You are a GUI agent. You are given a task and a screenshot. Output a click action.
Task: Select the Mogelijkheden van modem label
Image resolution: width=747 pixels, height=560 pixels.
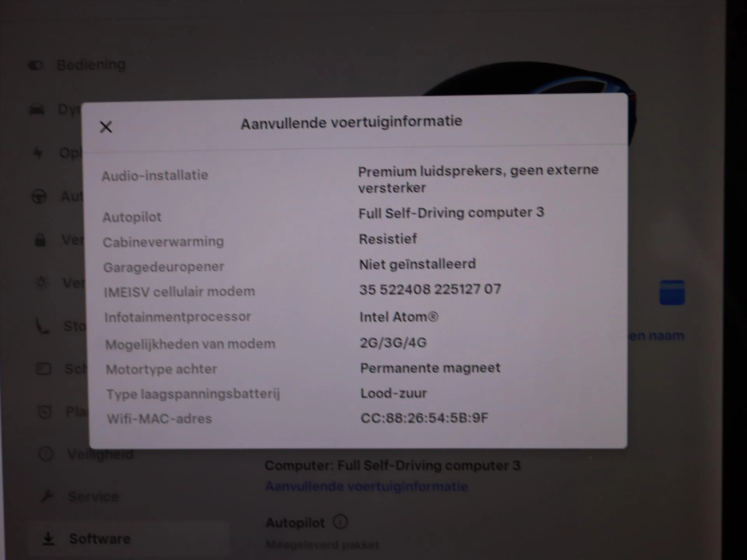coord(190,344)
